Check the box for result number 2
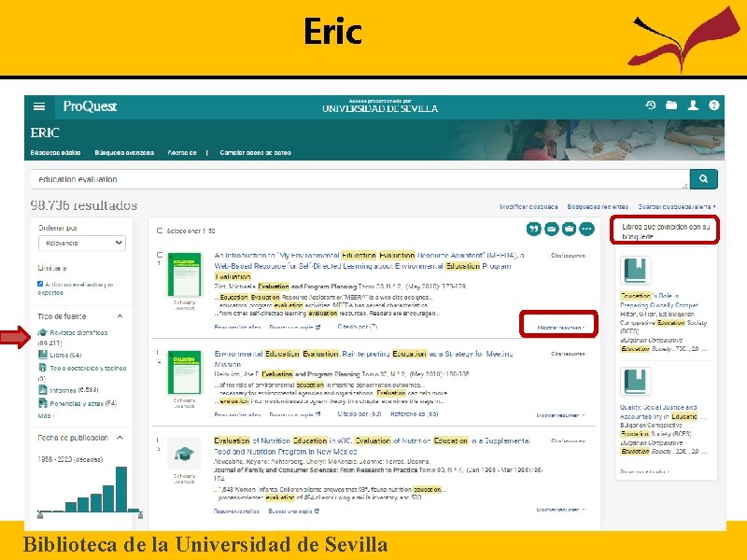 pos(160,353)
